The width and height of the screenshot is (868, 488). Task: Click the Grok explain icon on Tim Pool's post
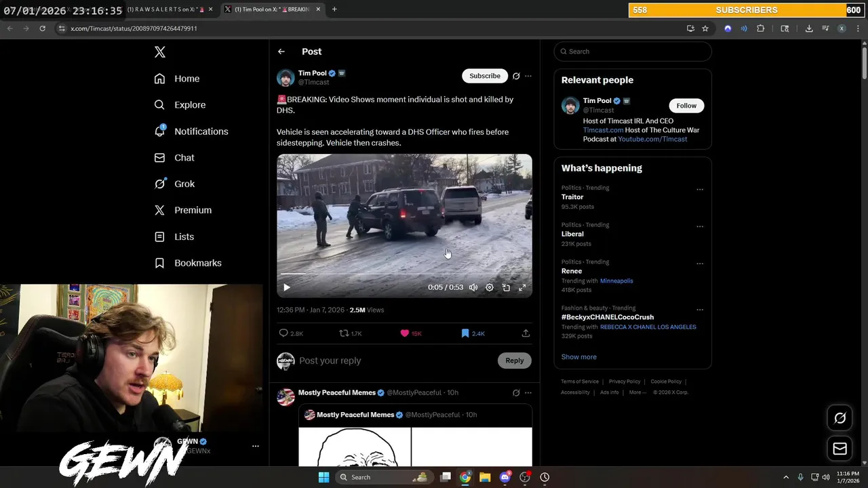click(516, 76)
